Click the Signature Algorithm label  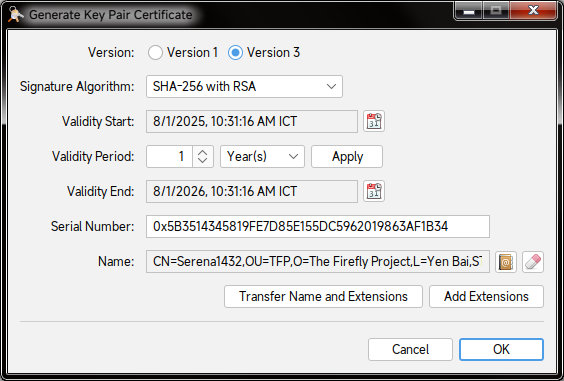click(x=77, y=87)
